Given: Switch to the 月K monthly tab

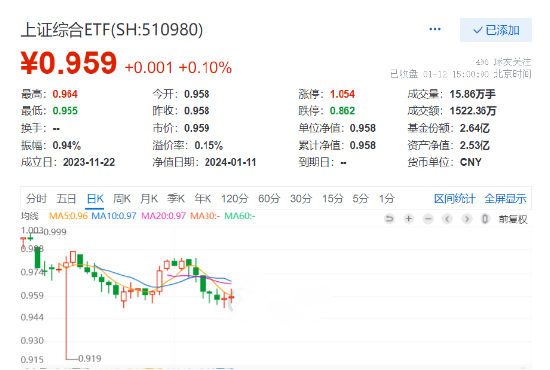Looking at the screenshot, I should (x=149, y=199).
